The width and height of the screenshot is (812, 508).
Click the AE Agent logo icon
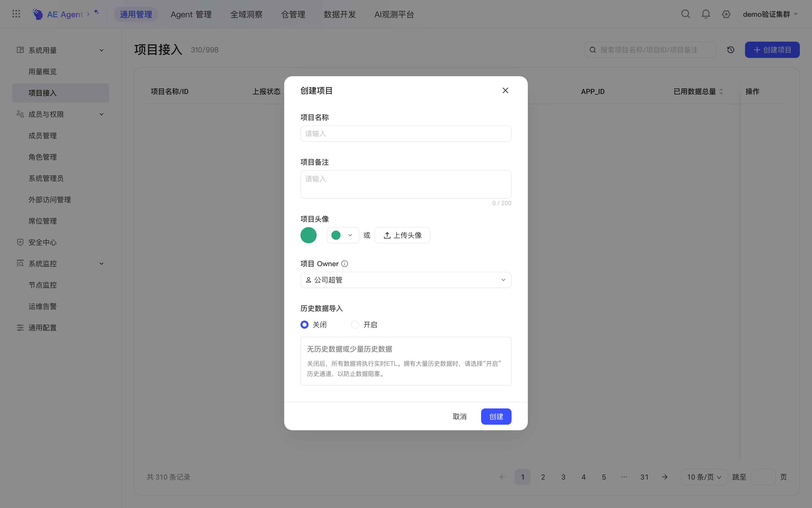tap(38, 14)
